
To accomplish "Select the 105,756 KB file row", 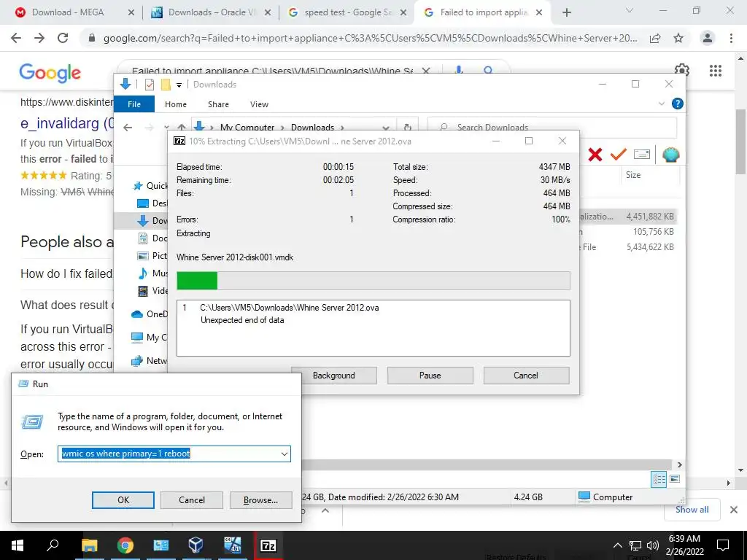I will coord(627,231).
